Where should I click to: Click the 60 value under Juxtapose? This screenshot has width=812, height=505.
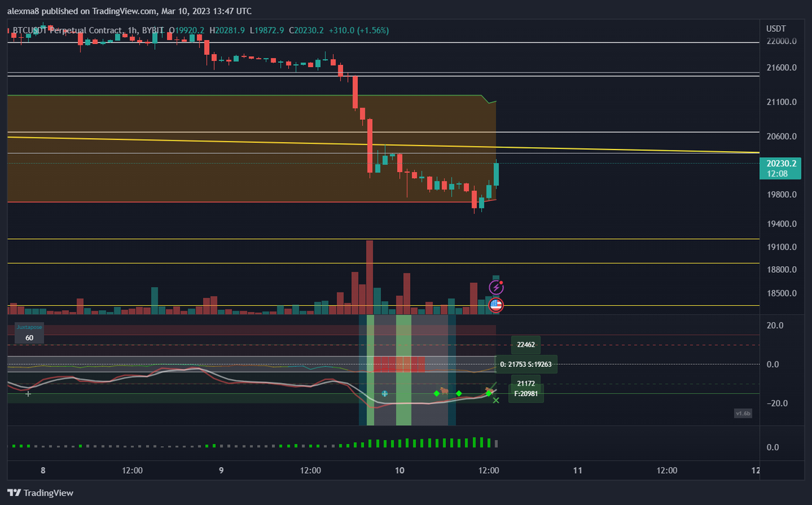(29, 337)
